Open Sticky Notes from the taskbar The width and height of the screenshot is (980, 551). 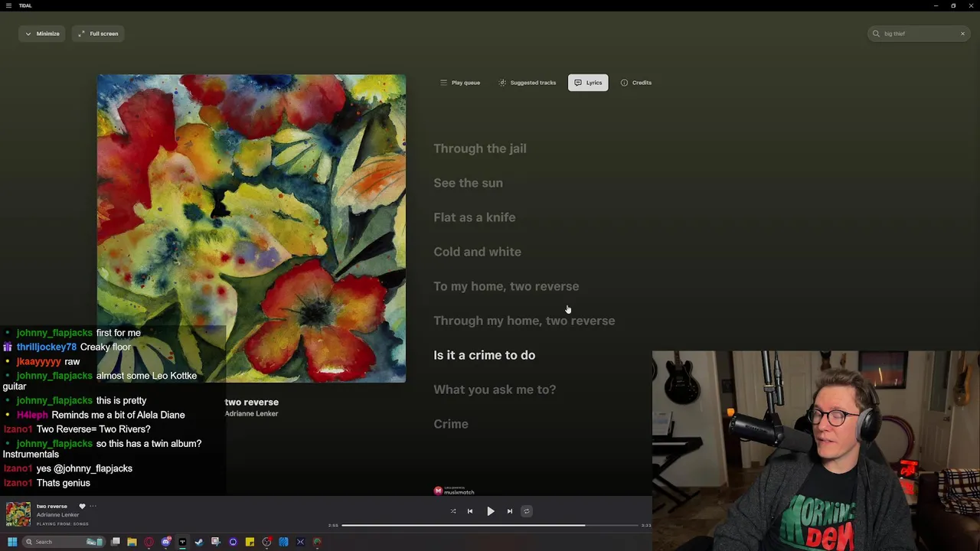250,542
